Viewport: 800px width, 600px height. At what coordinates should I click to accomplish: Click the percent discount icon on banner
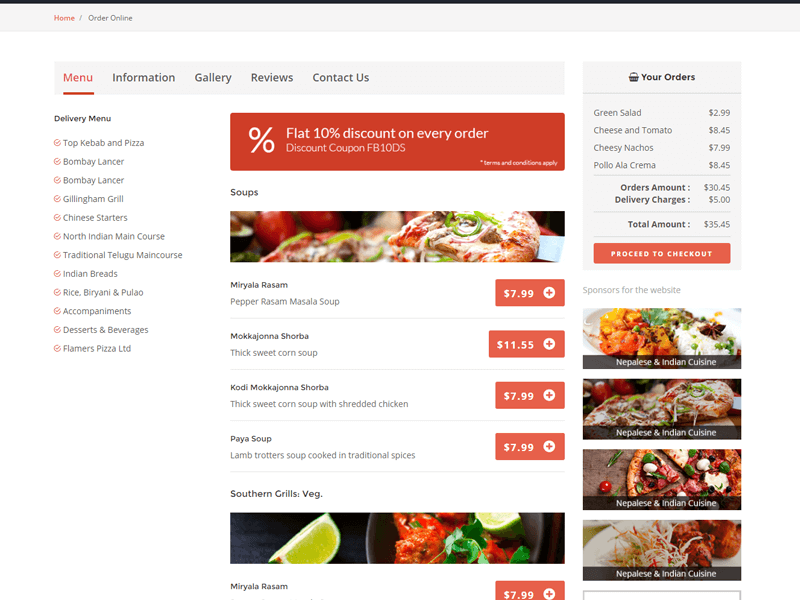coord(261,140)
